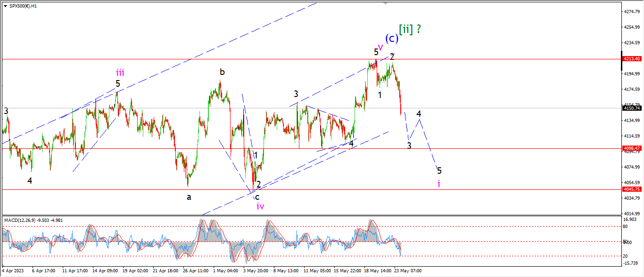Select the red 4098.47 price level tag
The height and width of the screenshot is (277, 644).
tap(631, 148)
